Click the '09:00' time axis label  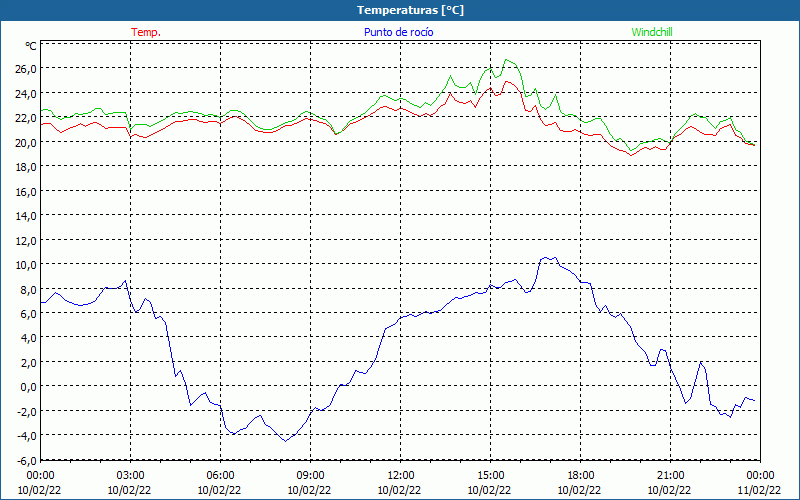(x=310, y=476)
